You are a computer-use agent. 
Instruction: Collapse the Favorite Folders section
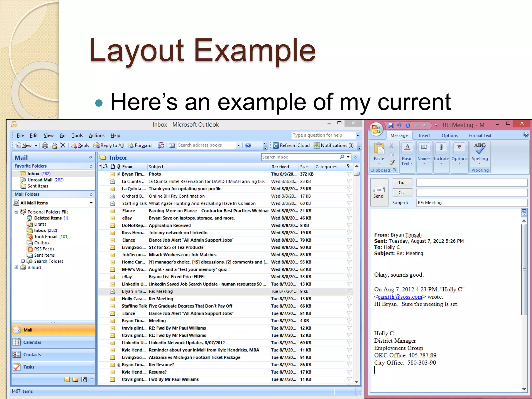(x=91, y=166)
